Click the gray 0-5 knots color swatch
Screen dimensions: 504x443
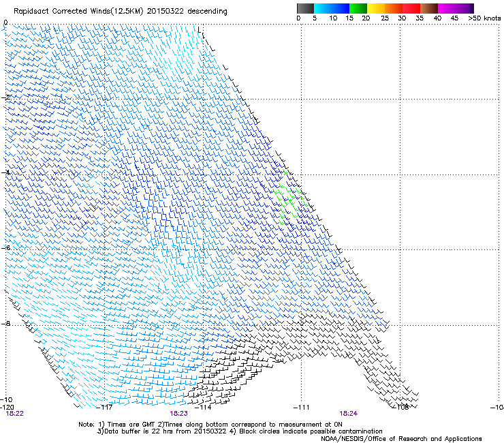point(305,8)
